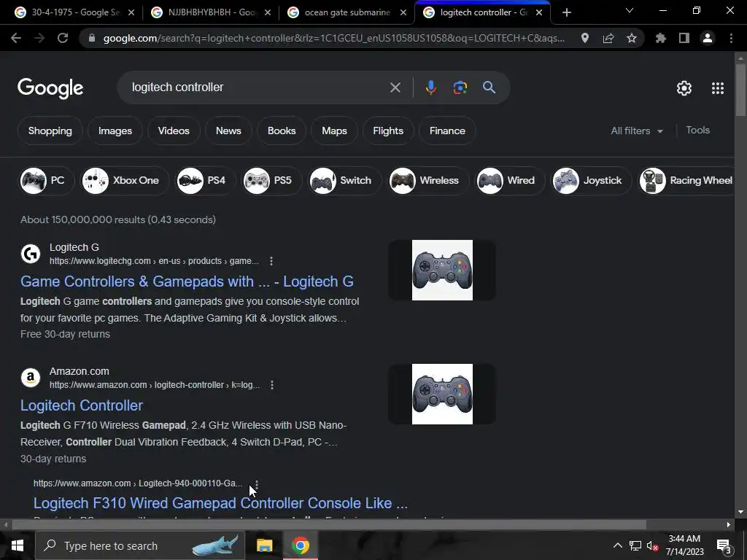Clear the search box with X
747x560 pixels.
(395, 87)
